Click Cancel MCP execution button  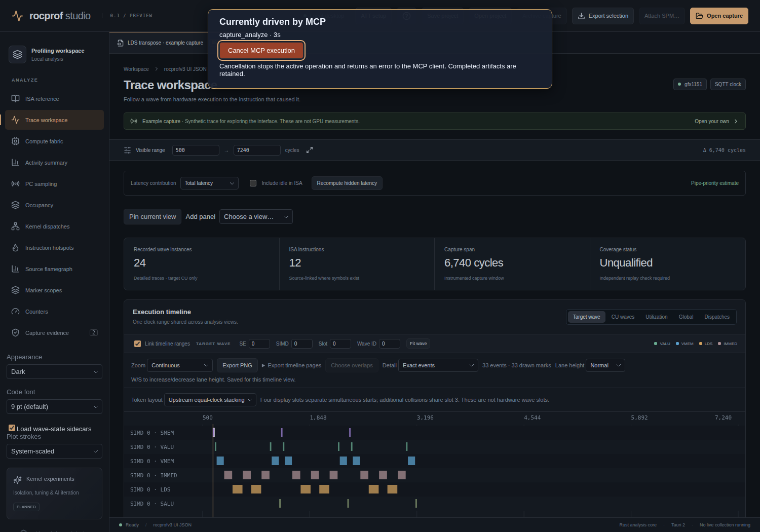(x=261, y=51)
